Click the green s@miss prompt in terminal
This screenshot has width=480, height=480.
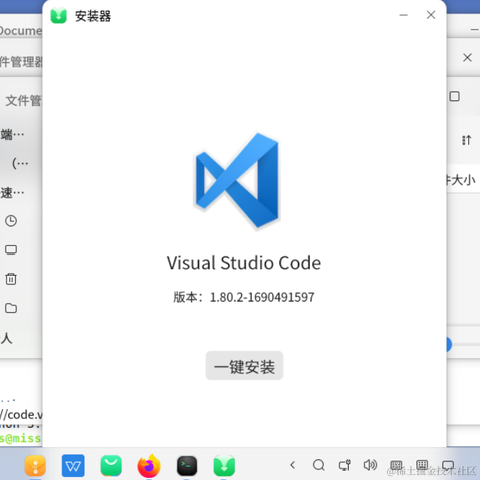click(x=21, y=438)
